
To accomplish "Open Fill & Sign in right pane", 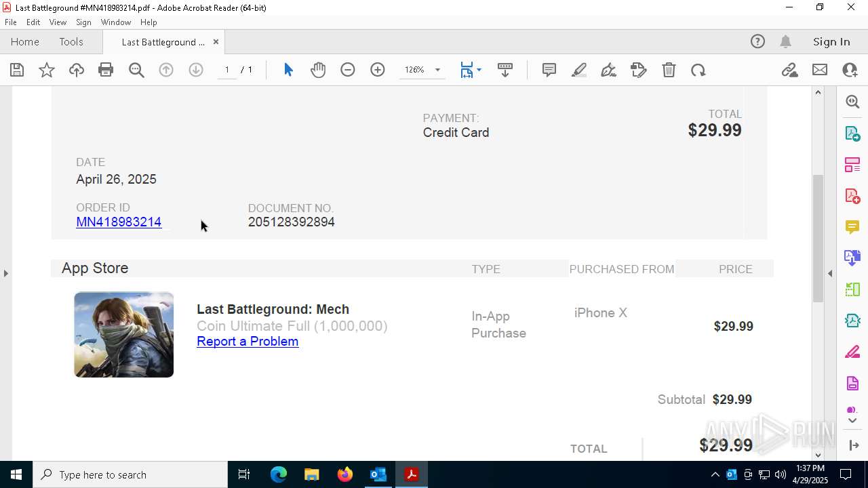I will [852, 352].
